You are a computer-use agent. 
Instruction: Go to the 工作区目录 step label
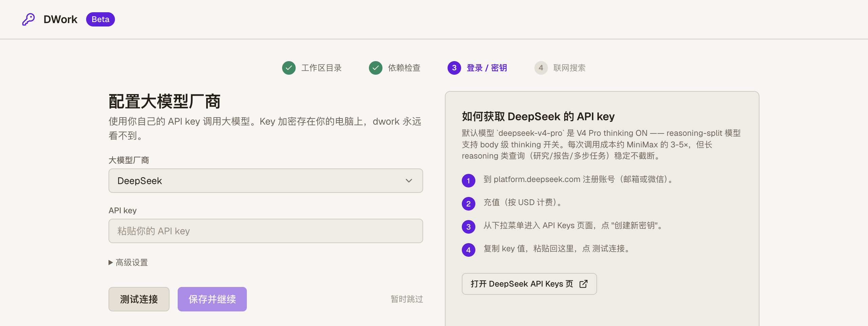(x=321, y=68)
